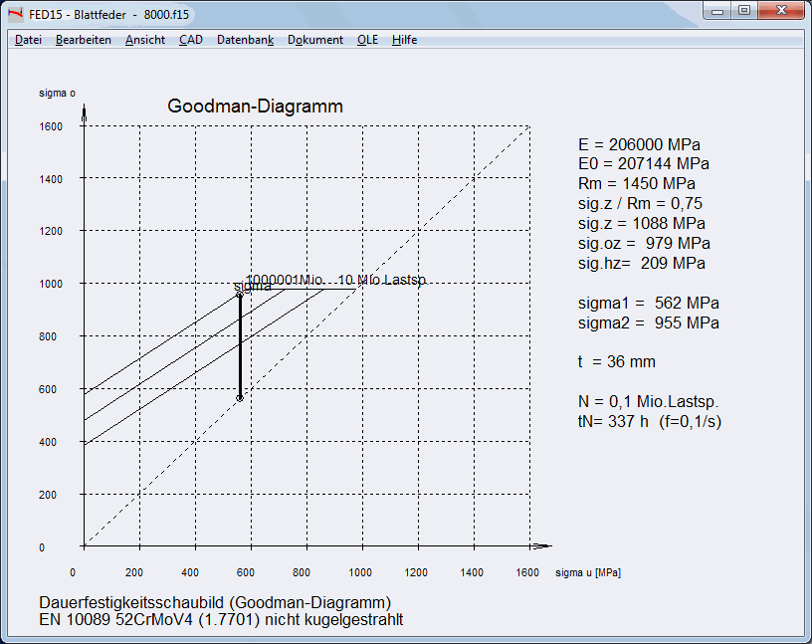
Task: Maximize the FED15 Blattfeder window
Action: click(744, 11)
